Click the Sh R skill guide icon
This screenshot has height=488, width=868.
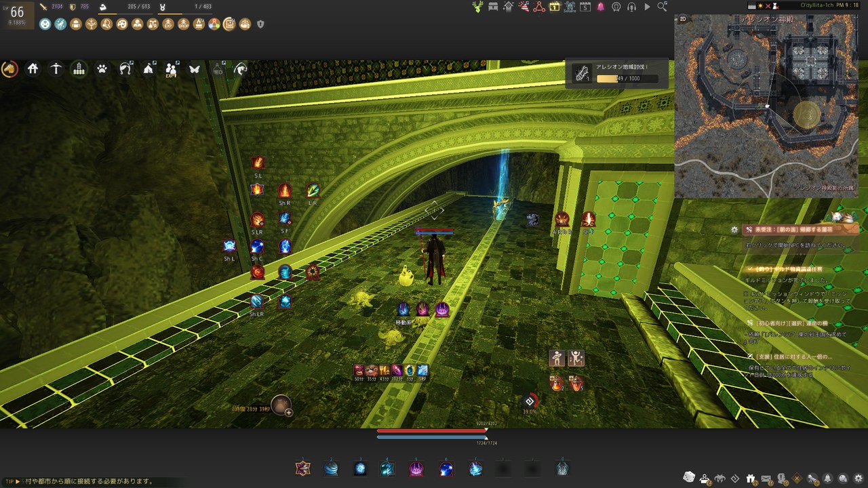tap(285, 190)
